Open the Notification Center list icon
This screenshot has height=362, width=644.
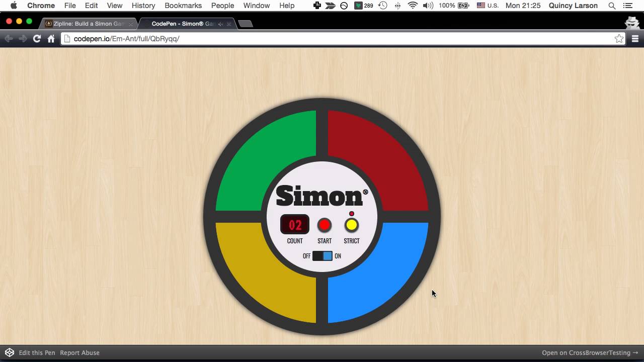tap(628, 6)
